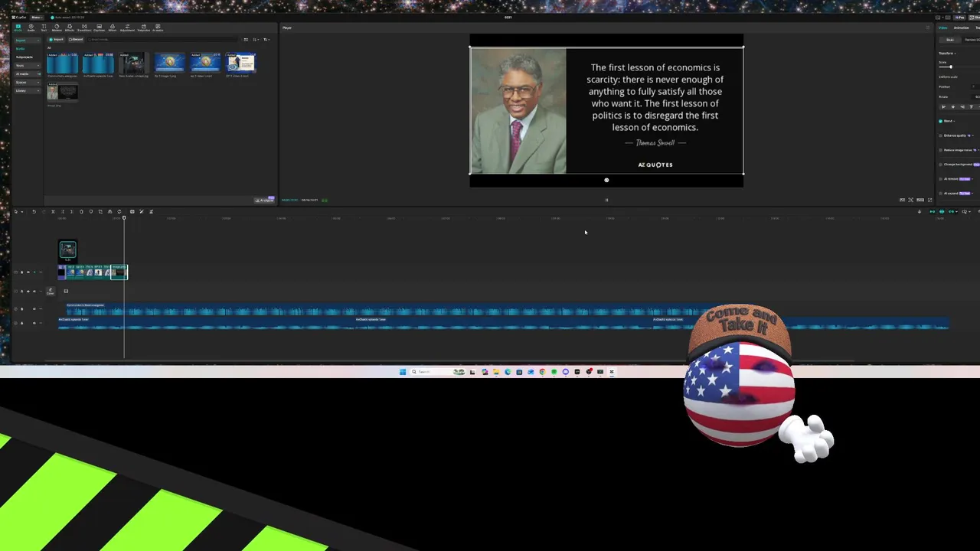980x551 pixels.
Task: Toggle linkage icon above timeline
Action: (952, 211)
